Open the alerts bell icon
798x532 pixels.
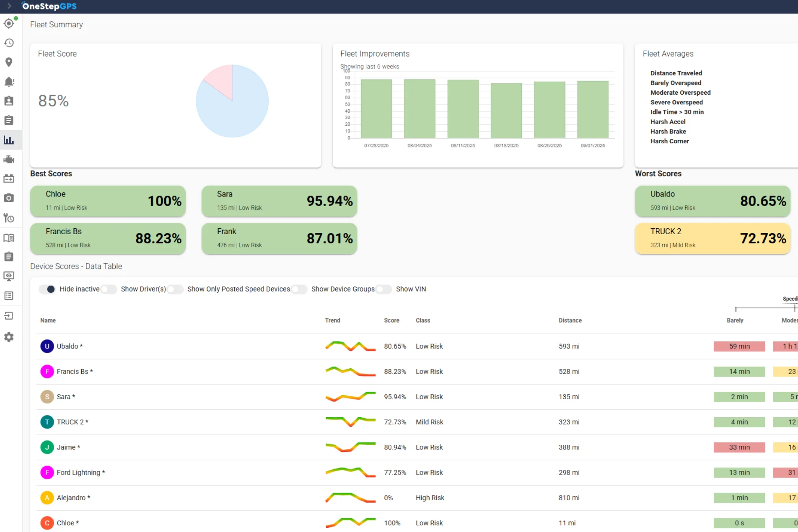[x=9, y=82]
